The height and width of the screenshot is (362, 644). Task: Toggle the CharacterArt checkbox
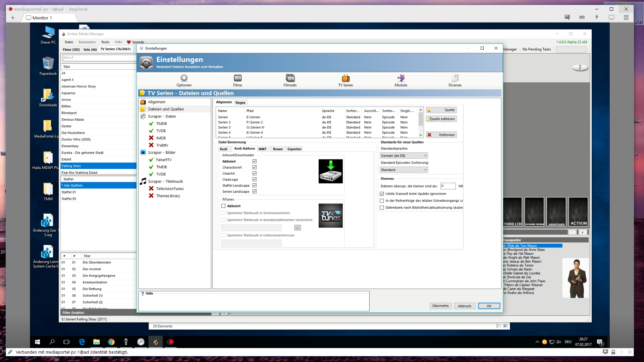pos(255,167)
